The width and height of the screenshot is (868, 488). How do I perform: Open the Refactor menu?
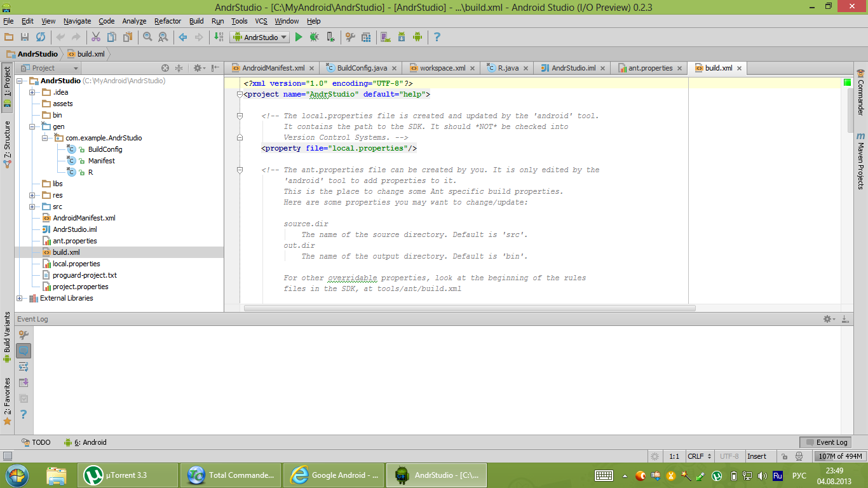tap(168, 21)
